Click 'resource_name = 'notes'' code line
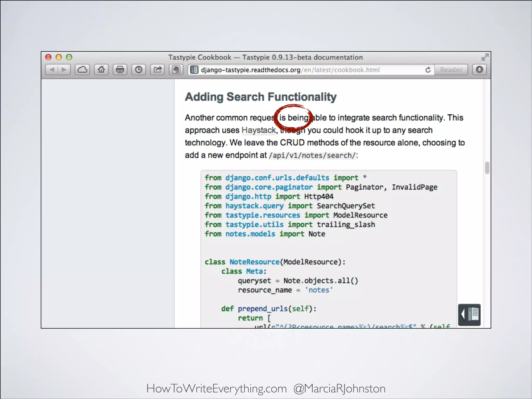This screenshot has width=532, height=399. [x=285, y=290]
